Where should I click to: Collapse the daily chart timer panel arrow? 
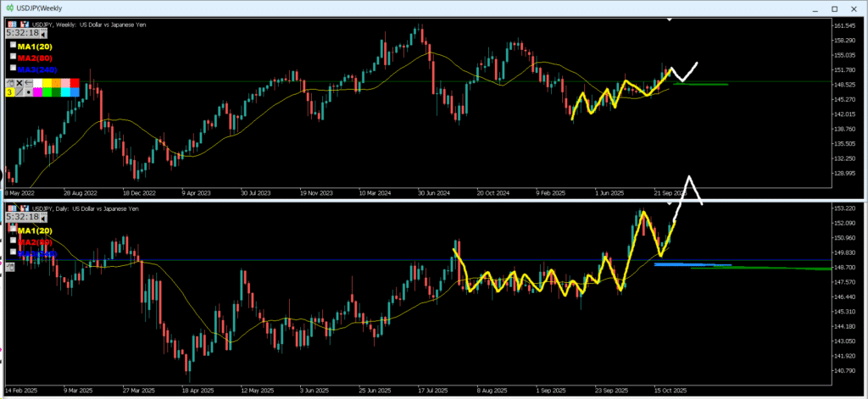pyautogui.click(x=43, y=218)
